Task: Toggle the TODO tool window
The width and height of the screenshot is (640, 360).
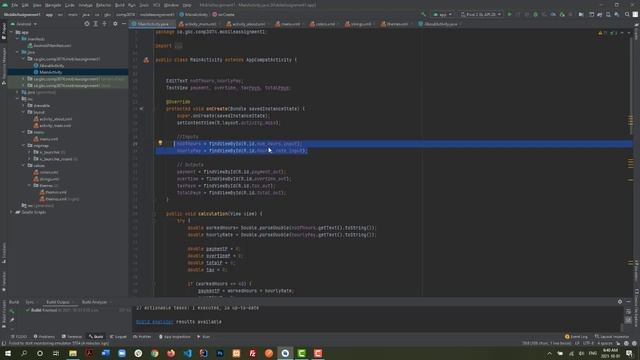Action: tap(19, 337)
